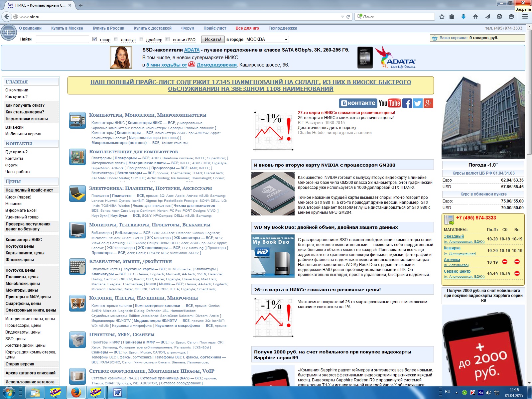Reload the page in the address bar
This screenshot has height=399, width=532.
pos(348,17)
